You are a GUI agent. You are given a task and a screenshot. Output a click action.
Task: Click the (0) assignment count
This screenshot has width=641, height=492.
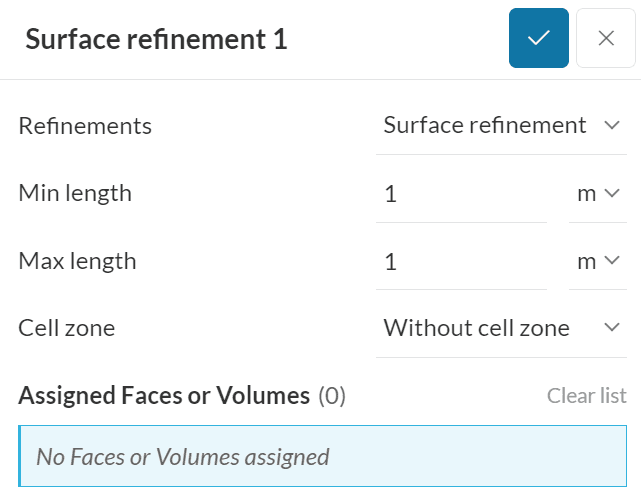click(332, 396)
